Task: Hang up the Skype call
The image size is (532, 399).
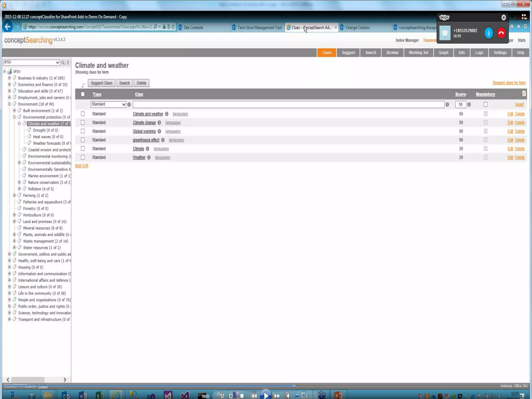Action: 501,33
